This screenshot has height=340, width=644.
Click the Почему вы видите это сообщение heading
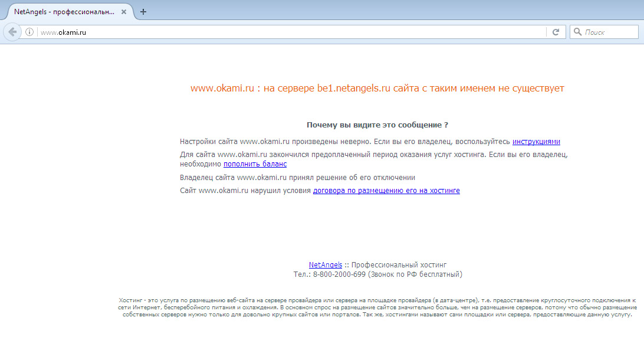377,125
